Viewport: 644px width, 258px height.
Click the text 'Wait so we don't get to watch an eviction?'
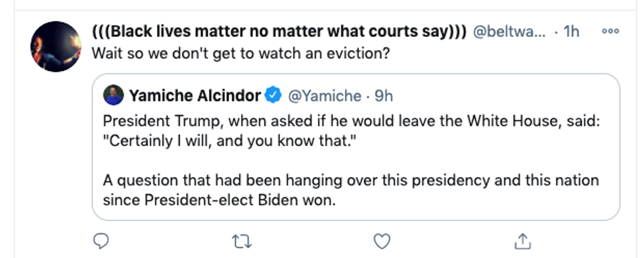pos(241,53)
